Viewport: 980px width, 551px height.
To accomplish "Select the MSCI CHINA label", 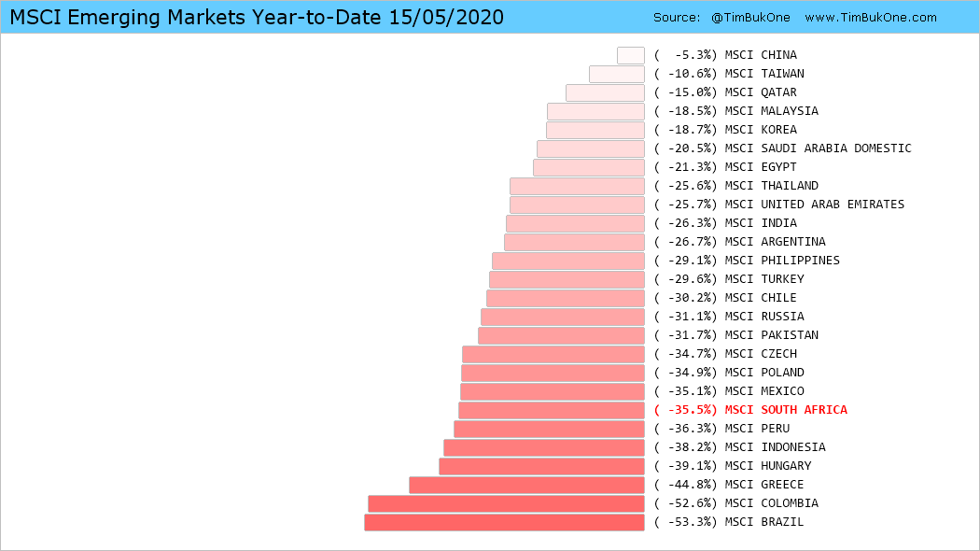I will (x=761, y=55).
